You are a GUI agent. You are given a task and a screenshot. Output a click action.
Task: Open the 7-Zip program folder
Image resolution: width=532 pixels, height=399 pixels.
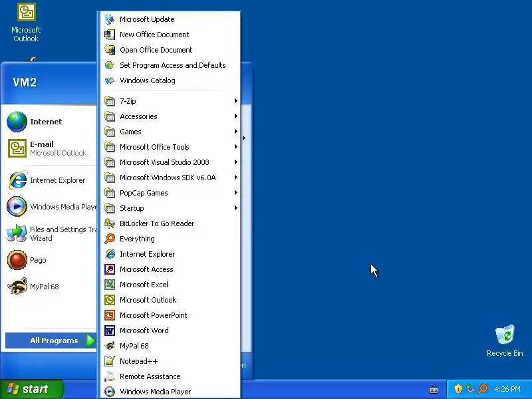point(171,101)
